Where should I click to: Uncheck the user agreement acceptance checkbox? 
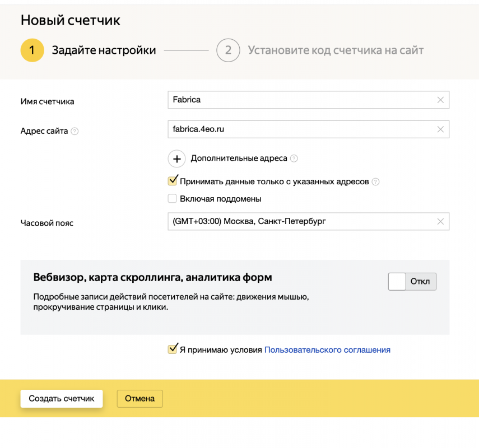pos(173,350)
